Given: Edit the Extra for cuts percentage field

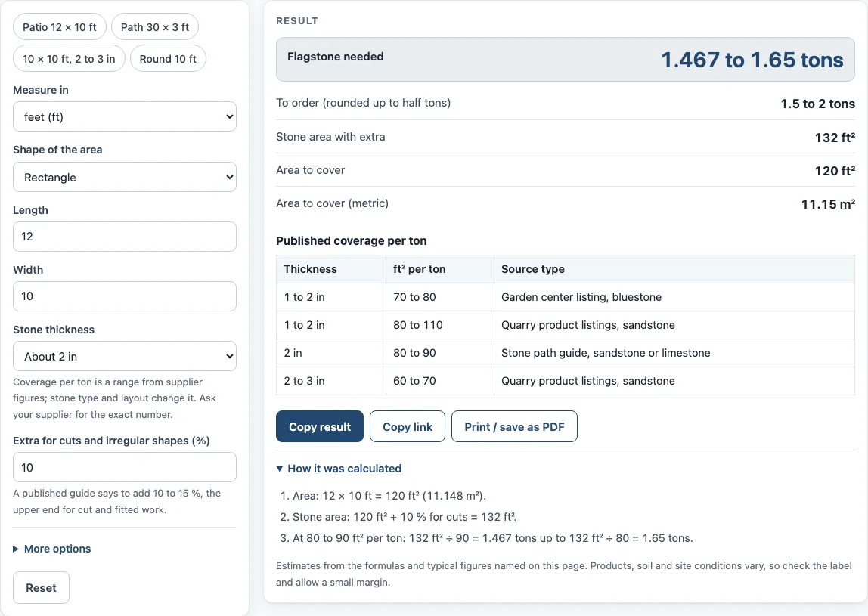Looking at the screenshot, I should pos(125,468).
